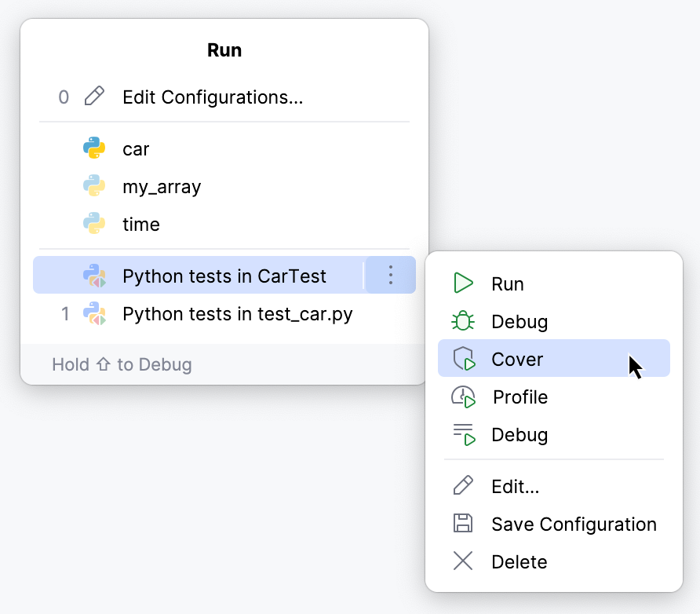Select the Profile clock icon
700x614 pixels.
pos(463,397)
